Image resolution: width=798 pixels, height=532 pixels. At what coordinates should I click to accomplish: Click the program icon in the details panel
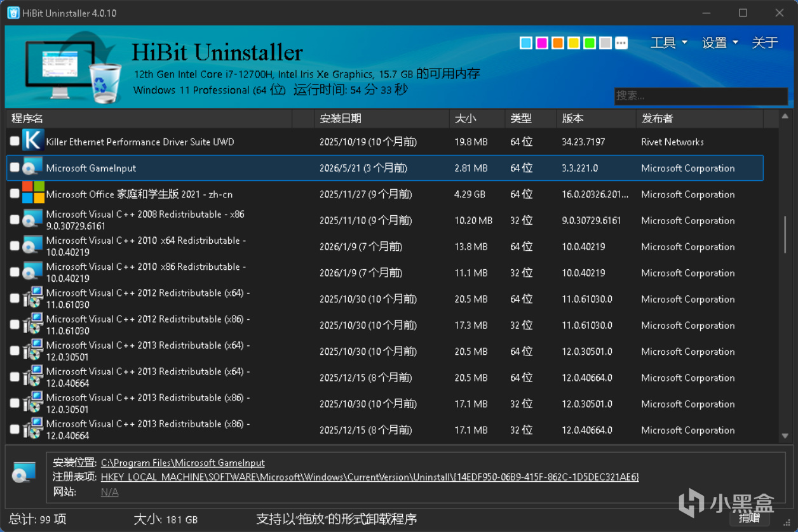pyautogui.click(x=24, y=473)
